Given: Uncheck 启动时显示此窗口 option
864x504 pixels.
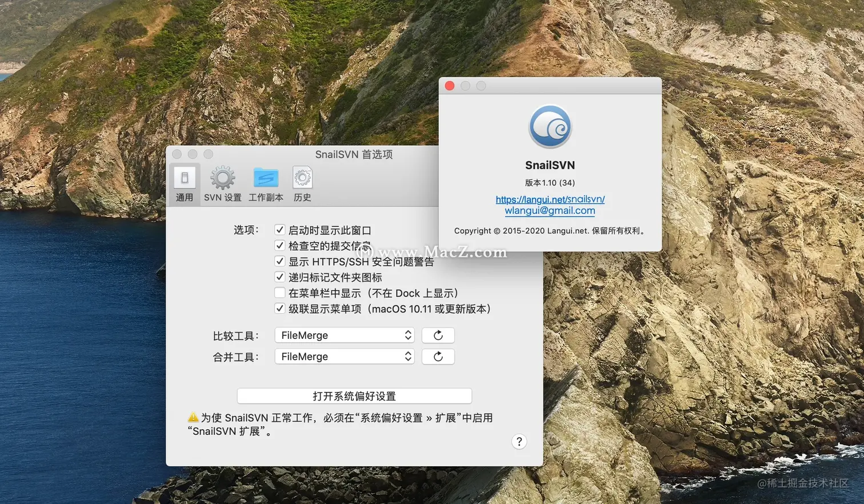Looking at the screenshot, I should pos(279,230).
